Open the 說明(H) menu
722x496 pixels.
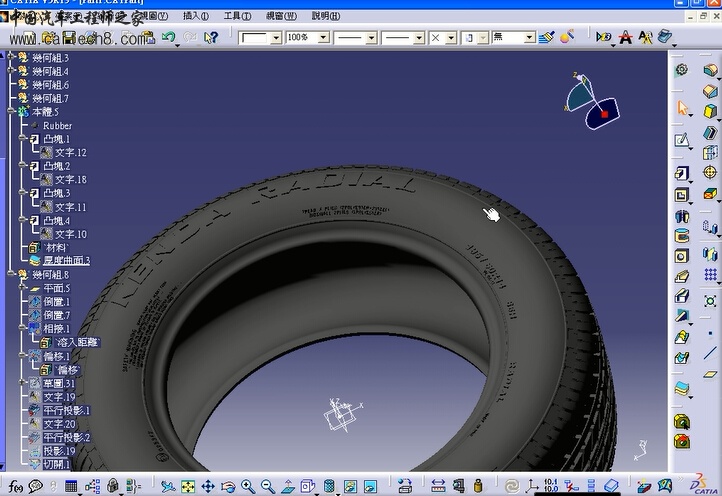pyautogui.click(x=326, y=16)
